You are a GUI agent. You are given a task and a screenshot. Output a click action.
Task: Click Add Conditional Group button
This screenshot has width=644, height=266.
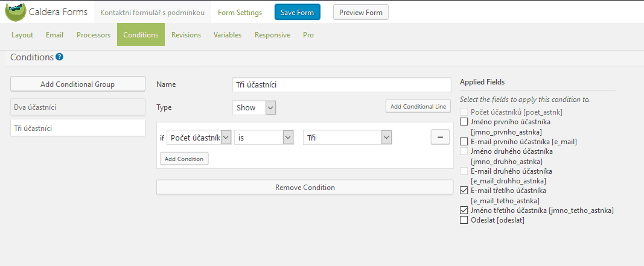click(78, 84)
